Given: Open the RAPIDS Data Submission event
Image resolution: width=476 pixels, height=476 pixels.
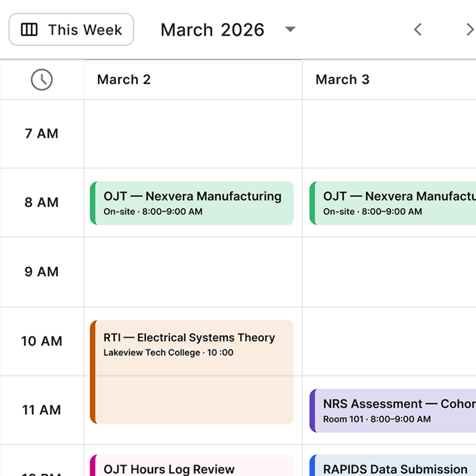Looking at the screenshot, I should click(394, 468).
